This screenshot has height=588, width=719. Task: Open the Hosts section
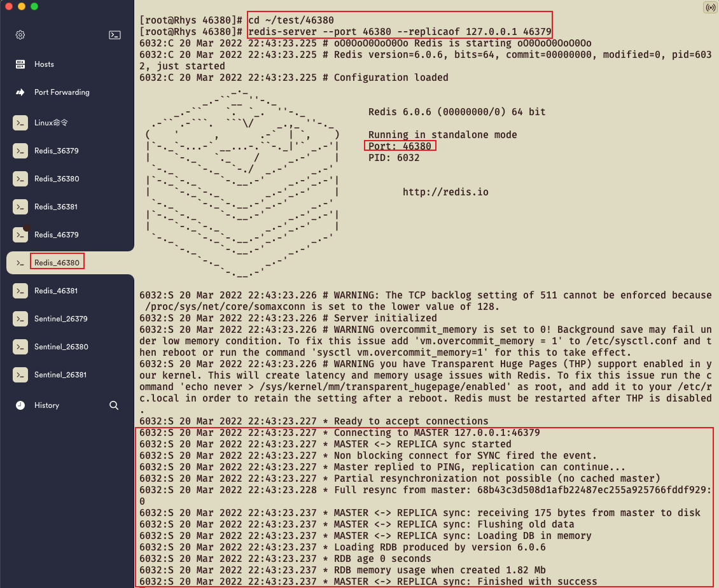point(44,64)
